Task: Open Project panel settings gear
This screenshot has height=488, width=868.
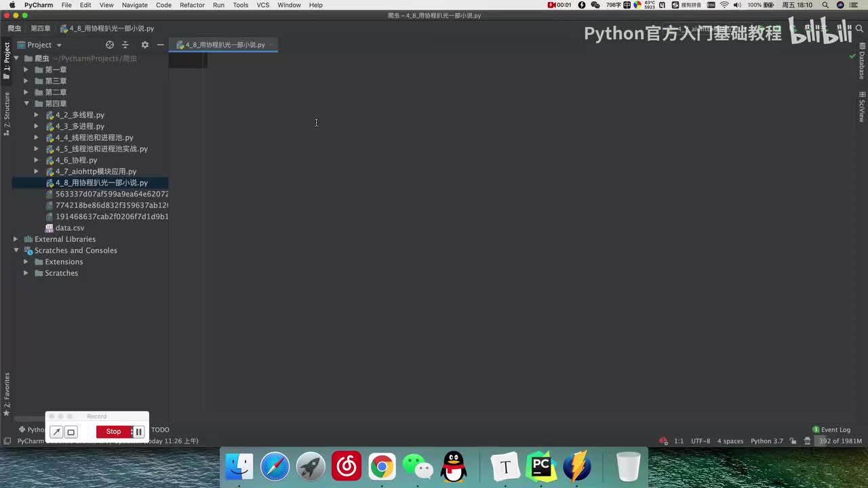Action: click(x=144, y=45)
